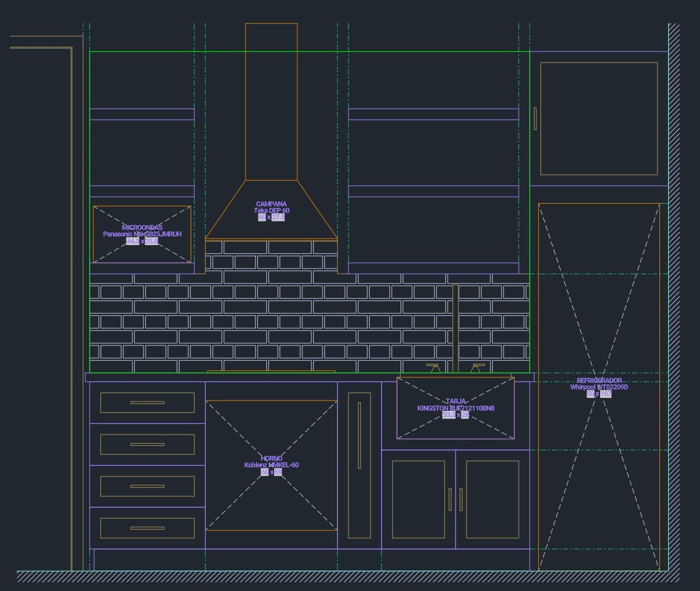700x591 pixels.
Task: Click the 44.3 width field of the microwave
Action: 133,241
